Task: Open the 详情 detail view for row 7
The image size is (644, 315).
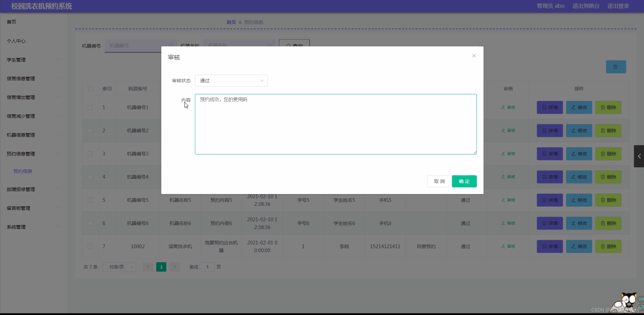Action: tap(550, 246)
